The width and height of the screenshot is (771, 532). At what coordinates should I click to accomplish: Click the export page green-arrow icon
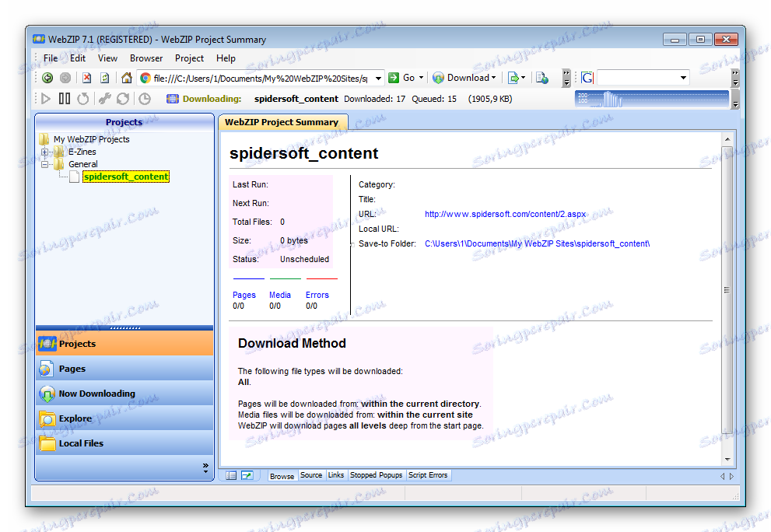click(513, 78)
